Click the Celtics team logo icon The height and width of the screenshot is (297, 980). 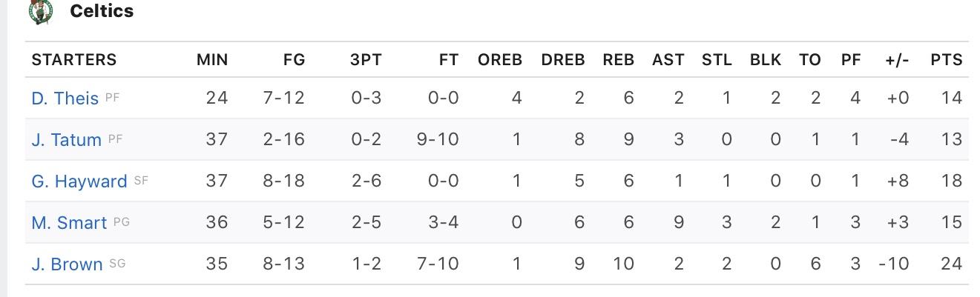pos(42,10)
